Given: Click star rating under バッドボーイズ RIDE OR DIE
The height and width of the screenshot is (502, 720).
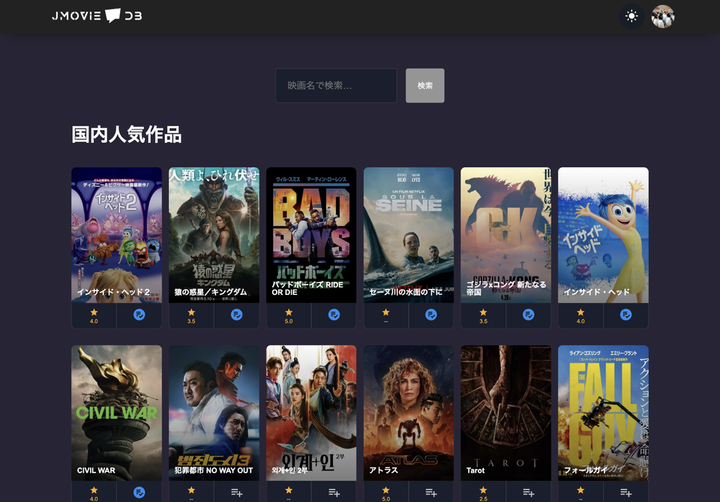Looking at the screenshot, I should 289,316.
